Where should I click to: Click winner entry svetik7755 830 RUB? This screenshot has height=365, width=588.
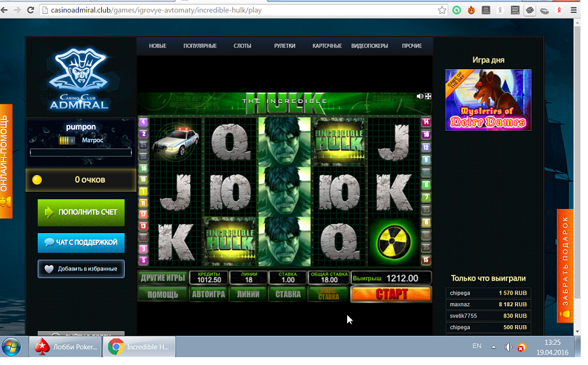(488, 316)
